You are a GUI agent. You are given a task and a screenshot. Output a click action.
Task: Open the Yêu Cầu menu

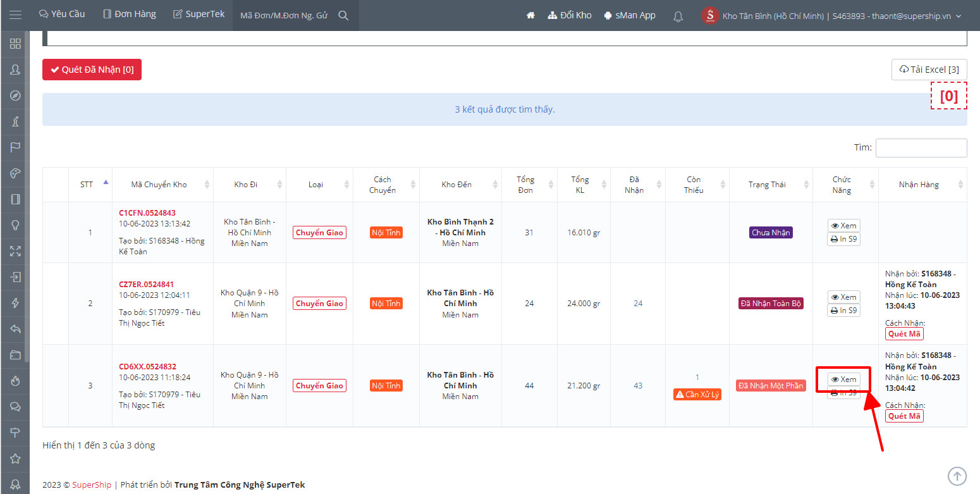[62, 14]
